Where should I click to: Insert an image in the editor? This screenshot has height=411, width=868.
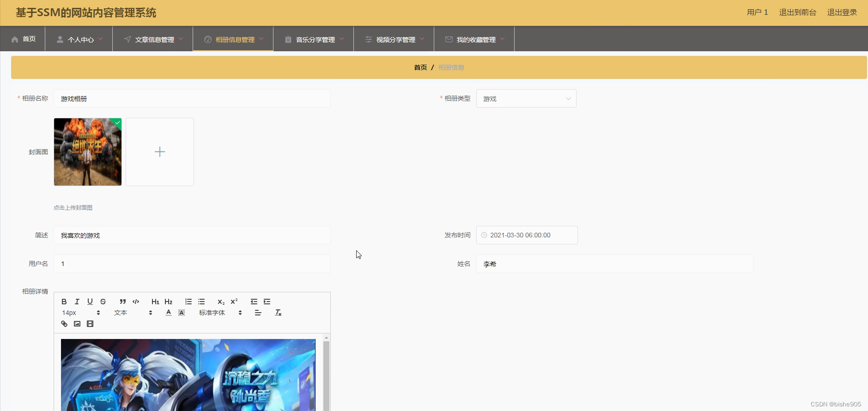pyautogui.click(x=77, y=324)
